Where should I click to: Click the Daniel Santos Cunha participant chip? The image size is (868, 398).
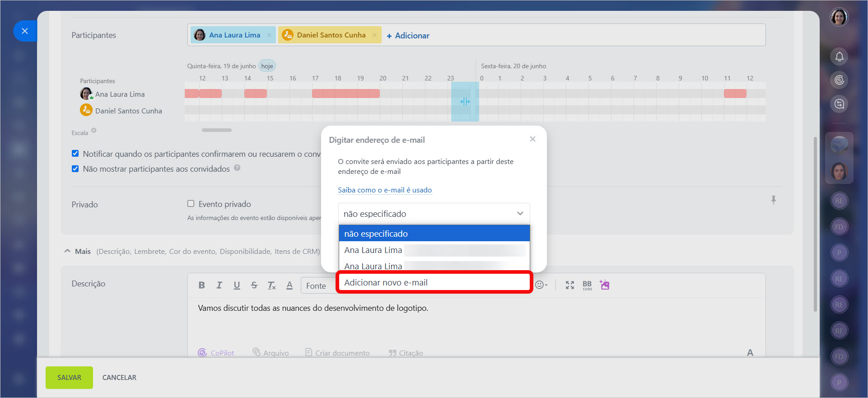pos(330,35)
